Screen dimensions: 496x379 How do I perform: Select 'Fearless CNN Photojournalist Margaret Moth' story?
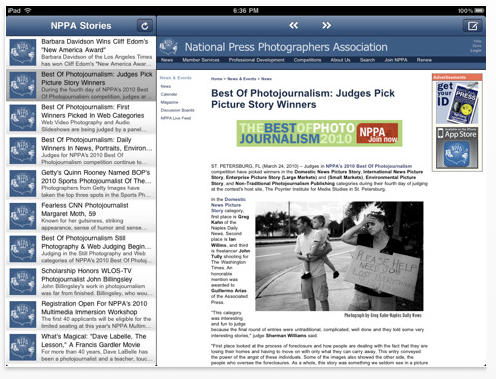[81, 216]
